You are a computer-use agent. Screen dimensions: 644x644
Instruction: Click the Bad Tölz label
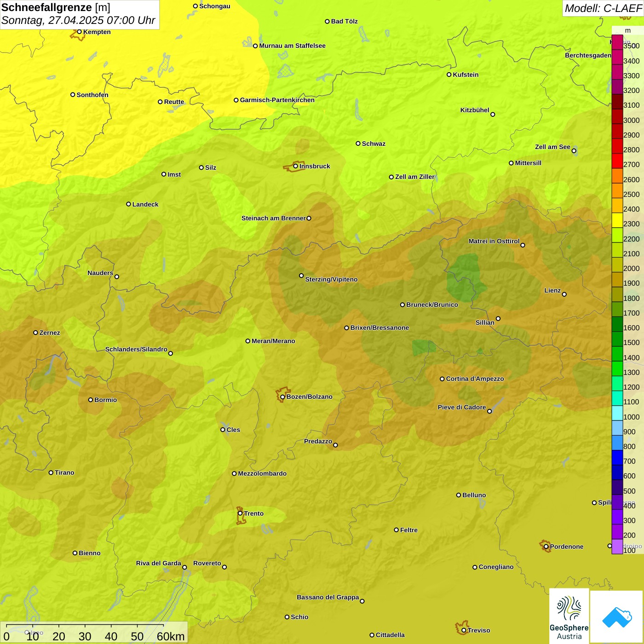pos(344,21)
